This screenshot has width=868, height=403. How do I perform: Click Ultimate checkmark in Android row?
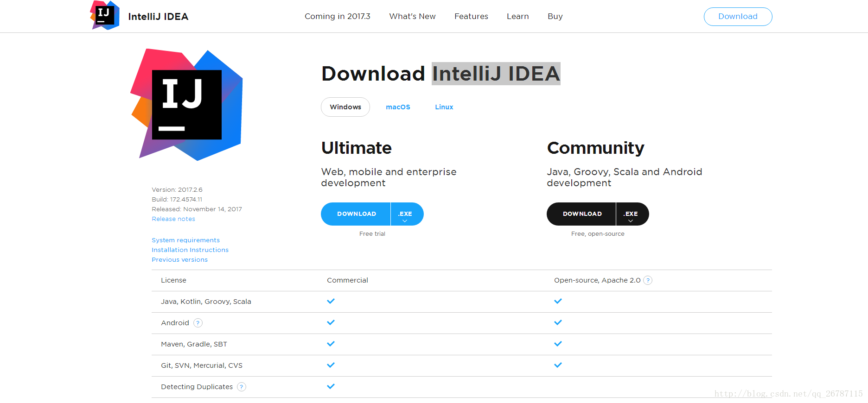coord(331,322)
